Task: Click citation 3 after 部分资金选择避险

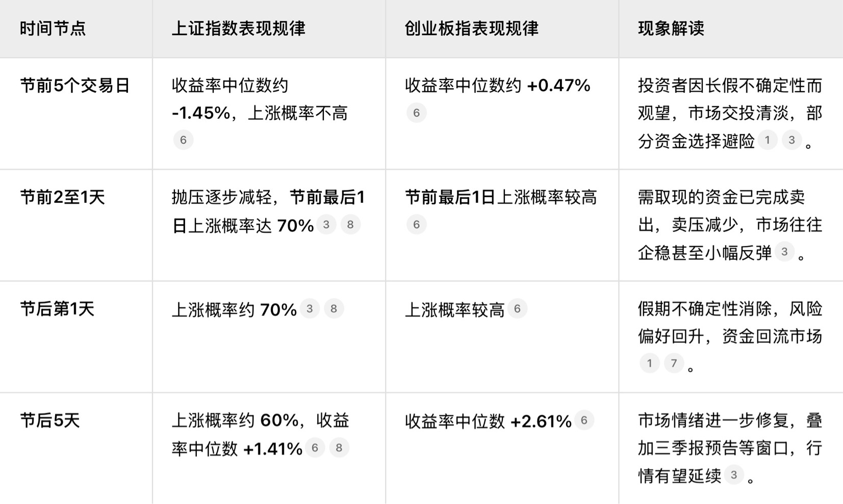Action: pyautogui.click(x=791, y=140)
